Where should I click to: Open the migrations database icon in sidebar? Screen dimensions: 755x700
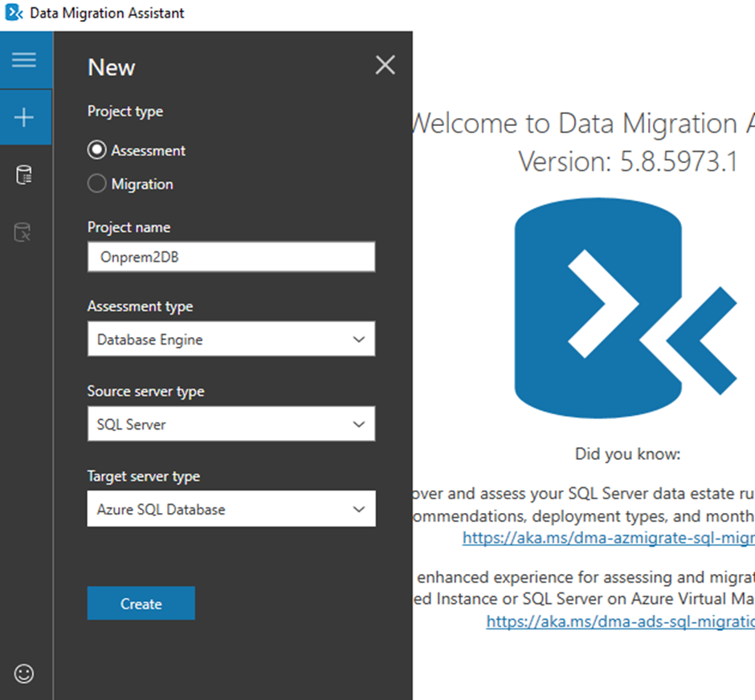coord(22,232)
